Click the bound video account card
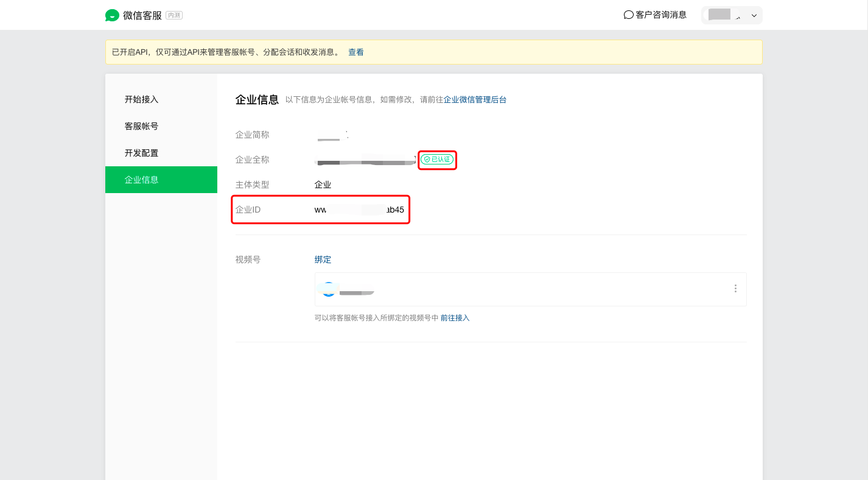Image resolution: width=868 pixels, height=480 pixels. click(530, 289)
